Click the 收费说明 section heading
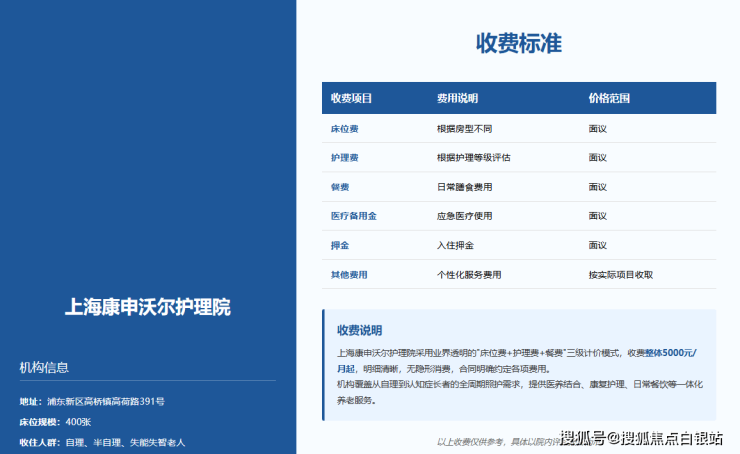 (x=359, y=330)
